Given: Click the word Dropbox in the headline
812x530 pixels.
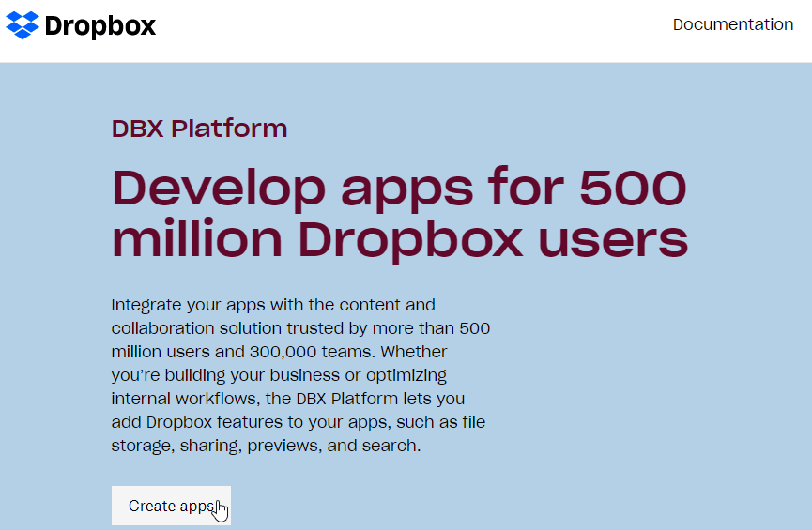Looking at the screenshot, I should coord(411,239).
